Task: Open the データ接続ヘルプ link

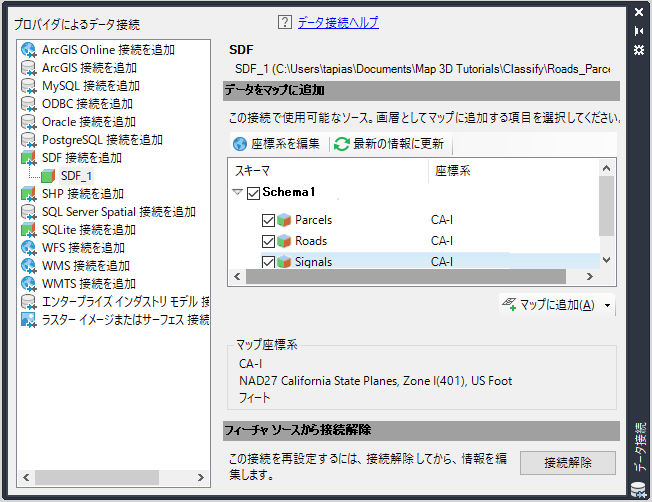Action: (x=338, y=22)
